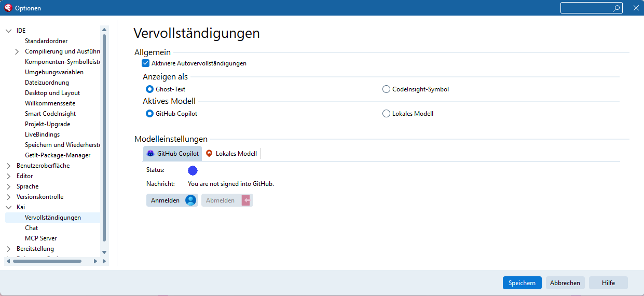644x296 pixels.
Task: Select the Ghost-Text radio button
Action: tap(149, 89)
